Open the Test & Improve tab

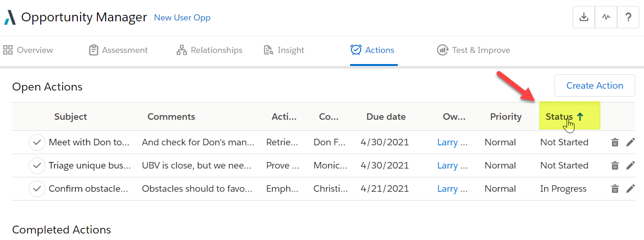[x=473, y=50]
